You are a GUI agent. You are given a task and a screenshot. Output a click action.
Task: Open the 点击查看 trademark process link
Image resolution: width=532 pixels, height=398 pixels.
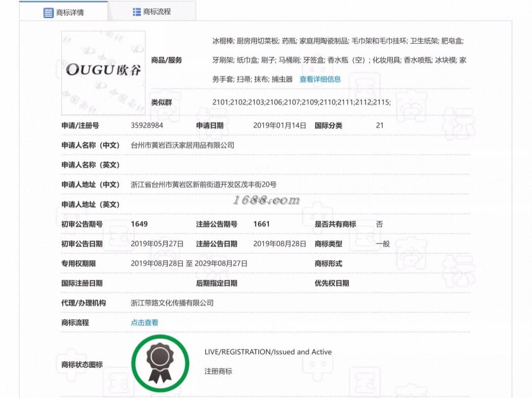point(144,323)
